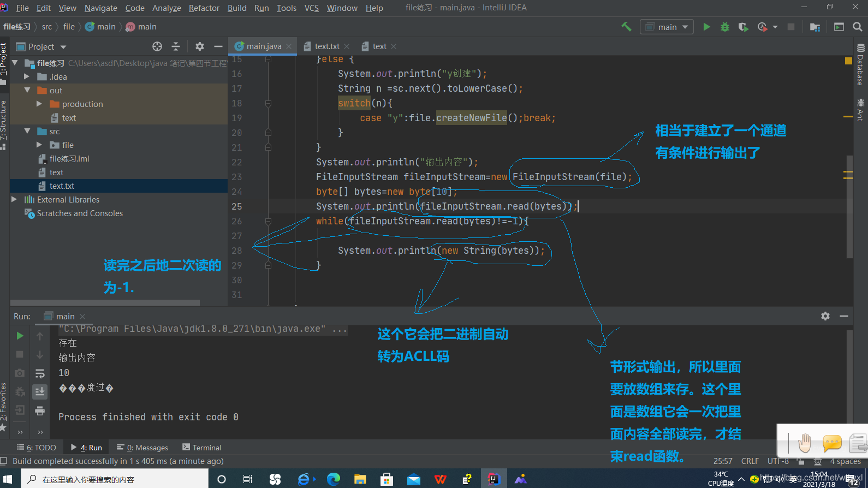Image resolution: width=868 pixels, height=488 pixels.
Task: Hide the Run tool window
Action: click(x=844, y=316)
